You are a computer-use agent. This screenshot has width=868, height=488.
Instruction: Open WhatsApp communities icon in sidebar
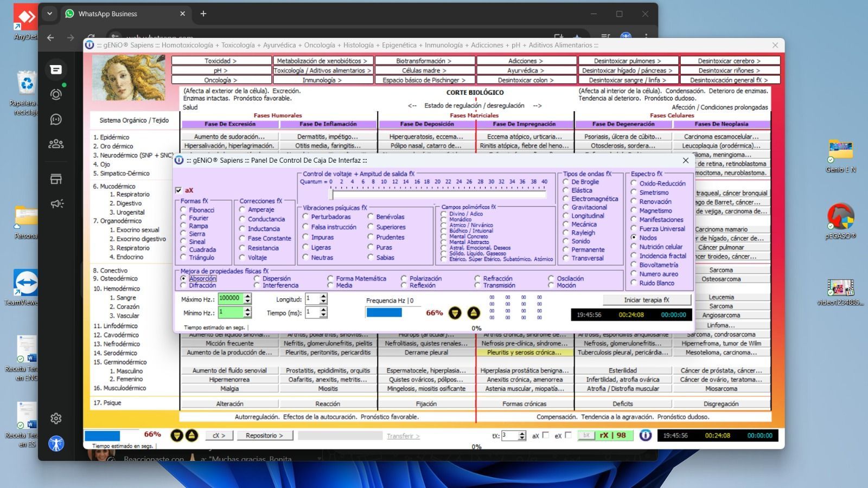56,144
